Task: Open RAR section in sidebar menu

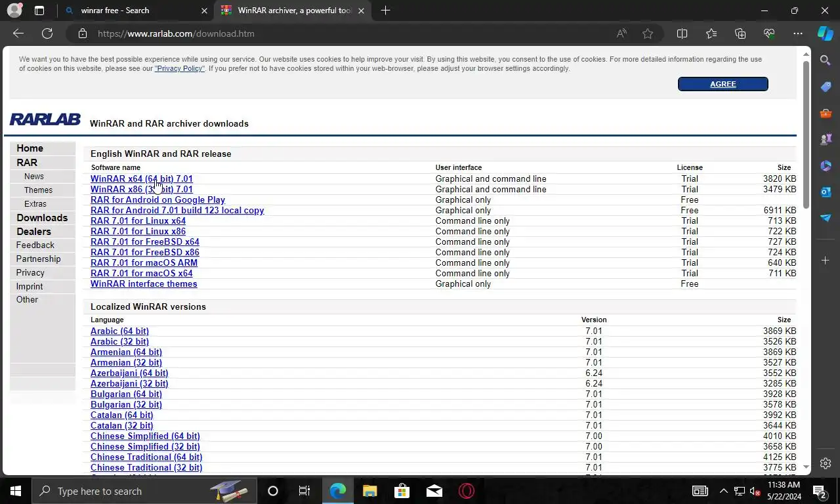Action: click(x=27, y=162)
